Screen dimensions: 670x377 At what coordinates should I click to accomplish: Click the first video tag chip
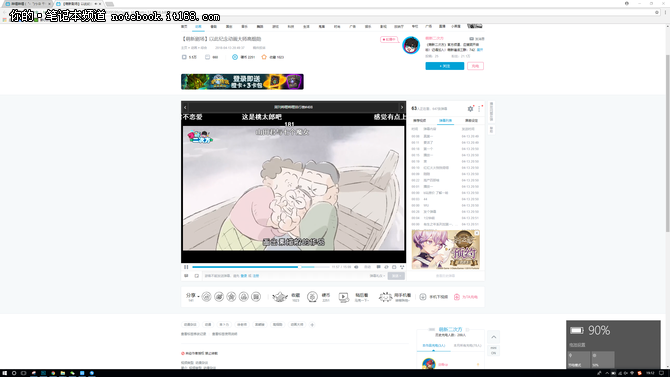(190, 325)
